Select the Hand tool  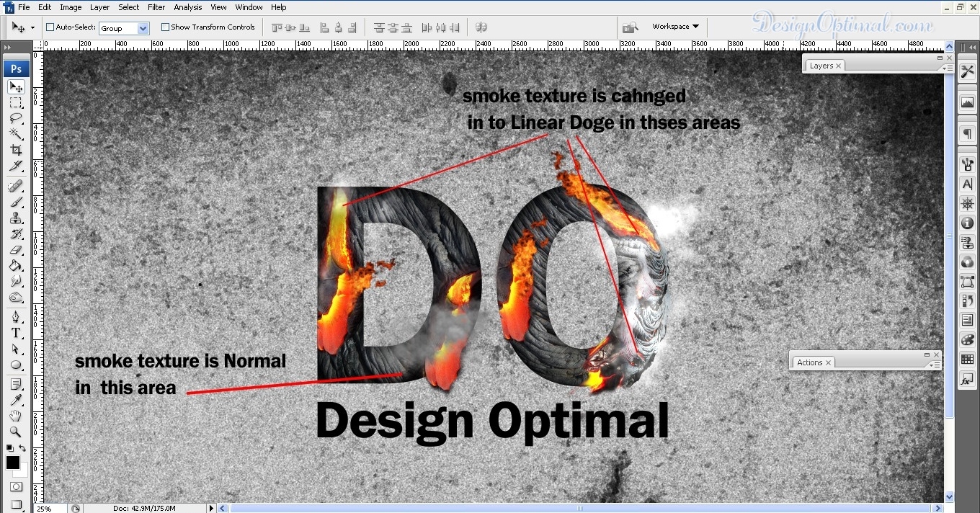[16, 416]
